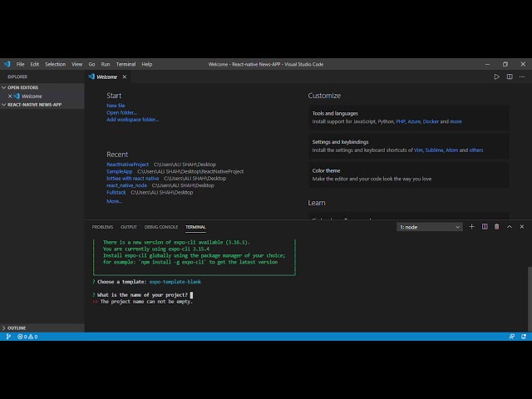Viewport: 532px width, 399px height.
Task: Open the File menu
Action: coord(20,64)
